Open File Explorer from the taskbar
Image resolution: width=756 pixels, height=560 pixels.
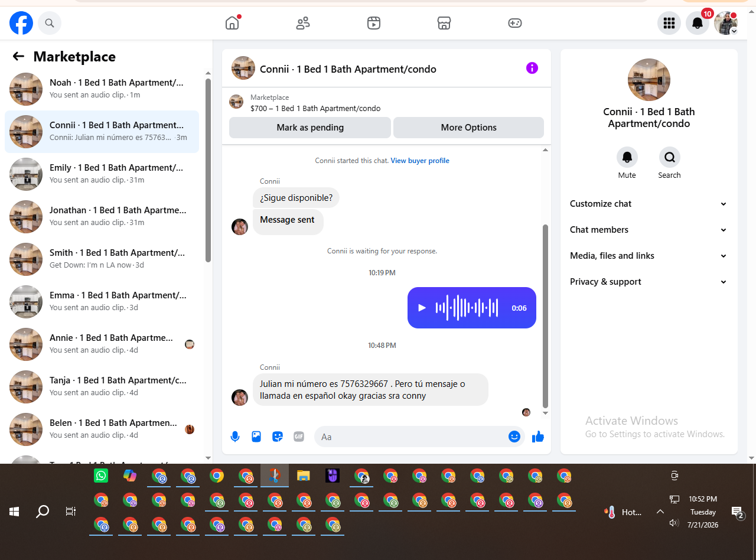(304, 476)
